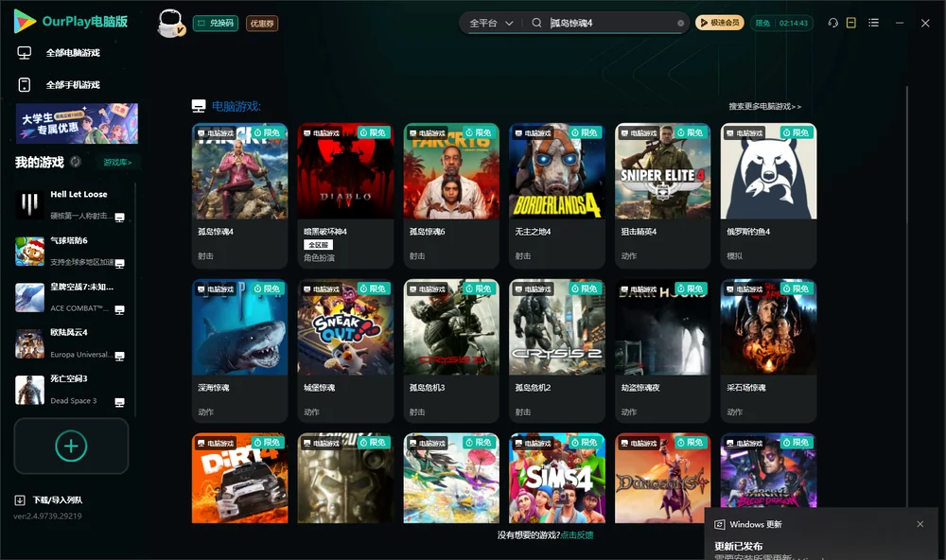Click the 欧陆风云4 game icon
The image size is (946, 560).
coord(29,344)
